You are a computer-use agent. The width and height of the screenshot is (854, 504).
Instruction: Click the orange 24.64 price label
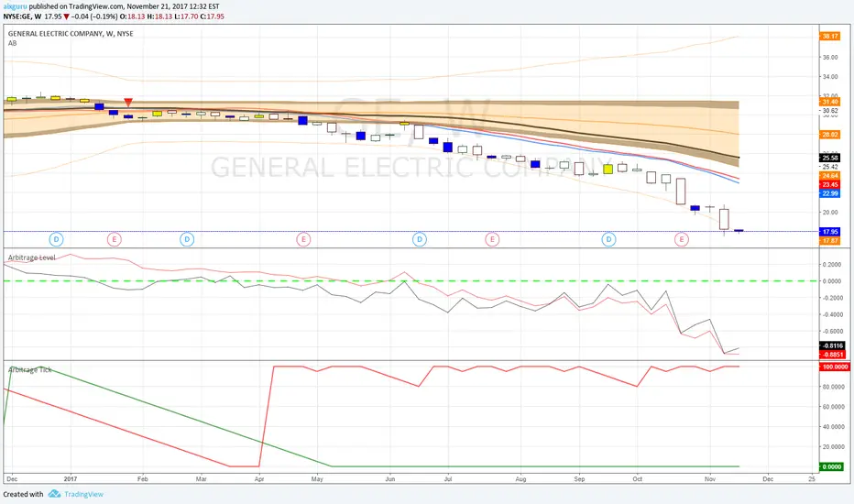[830, 175]
